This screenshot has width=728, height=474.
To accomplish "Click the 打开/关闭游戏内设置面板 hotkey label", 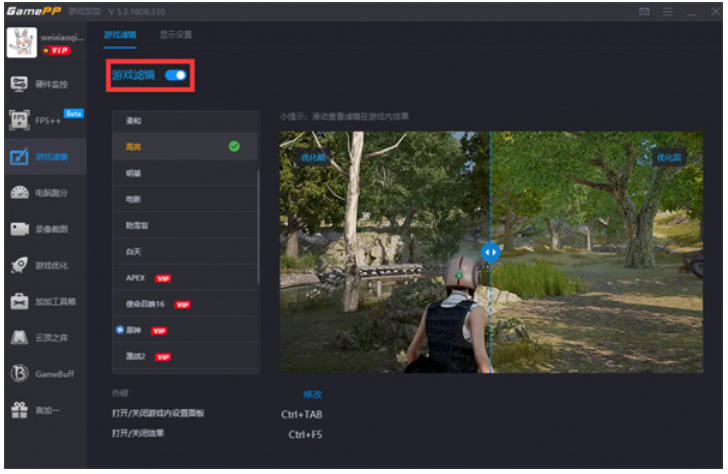I will click(158, 413).
